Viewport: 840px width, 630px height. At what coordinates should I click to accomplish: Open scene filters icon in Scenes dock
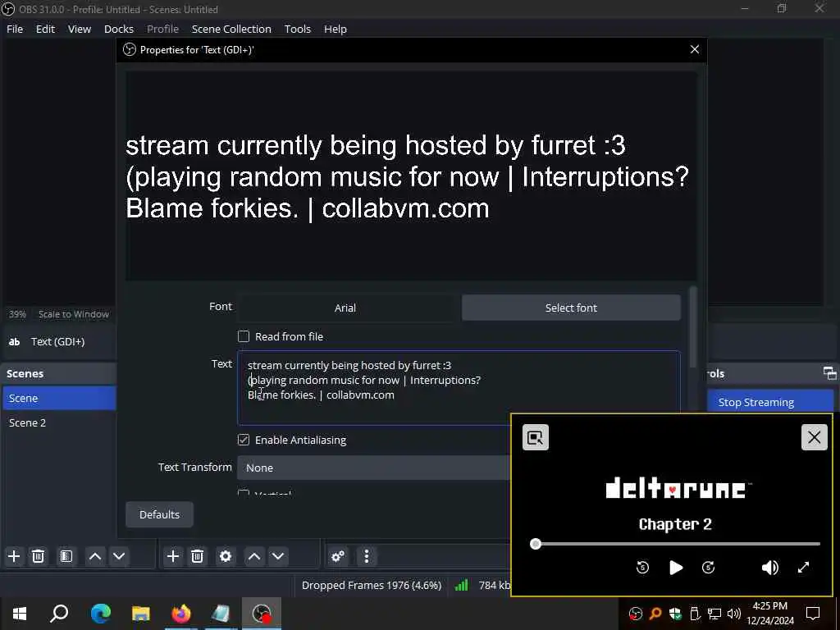click(66, 556)
